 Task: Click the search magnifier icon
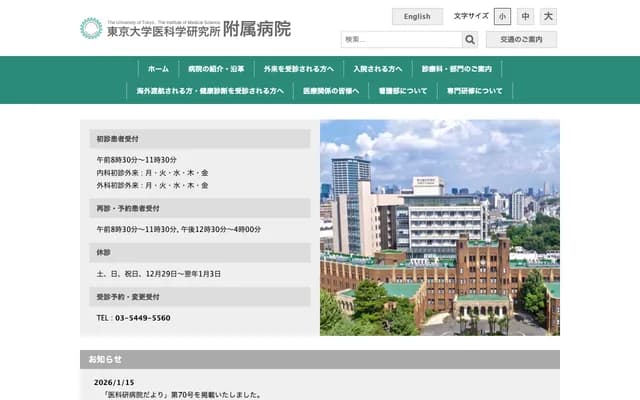tap(470, 40)
